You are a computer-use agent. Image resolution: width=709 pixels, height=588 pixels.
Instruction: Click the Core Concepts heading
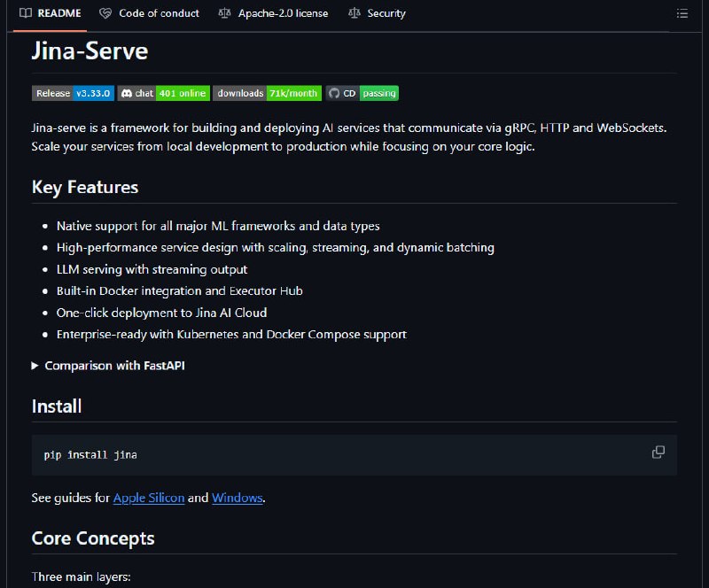pyautogui.click(x=93, y=538)
